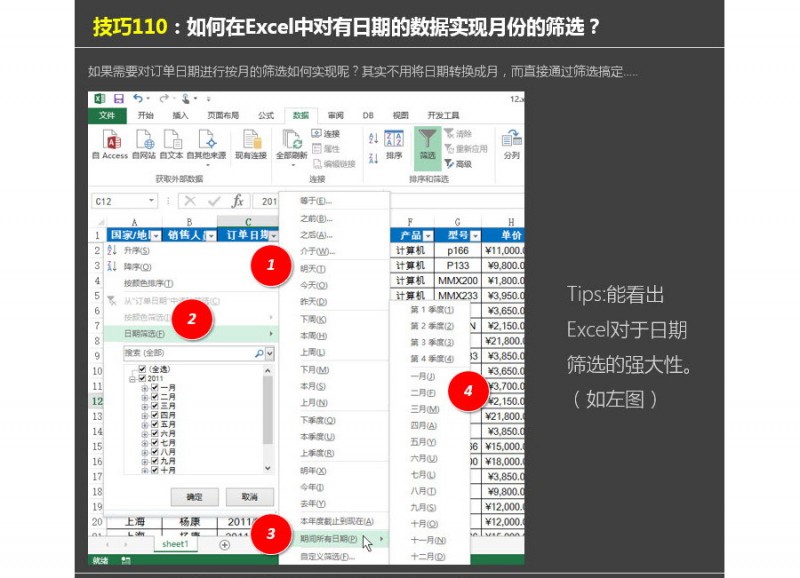Uncheck the 一月 month checkbox
The image size is (800, 578).
point(155,388)
